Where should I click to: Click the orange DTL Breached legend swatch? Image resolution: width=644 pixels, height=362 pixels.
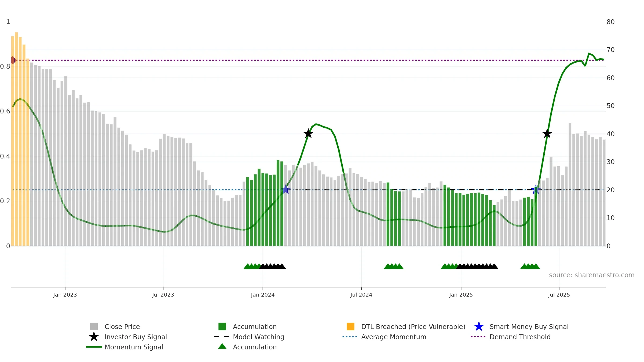[350, 327]
